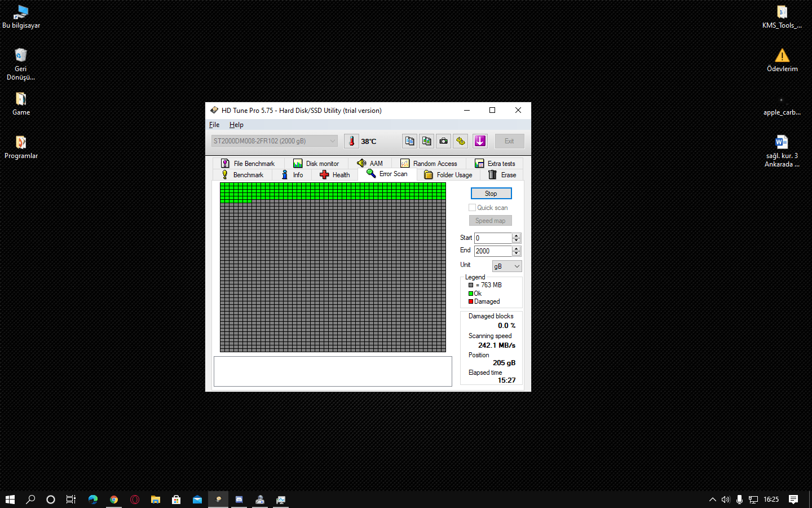Open the Extra tests tab
The image size is (812, 508).
[x=495, y=164]
